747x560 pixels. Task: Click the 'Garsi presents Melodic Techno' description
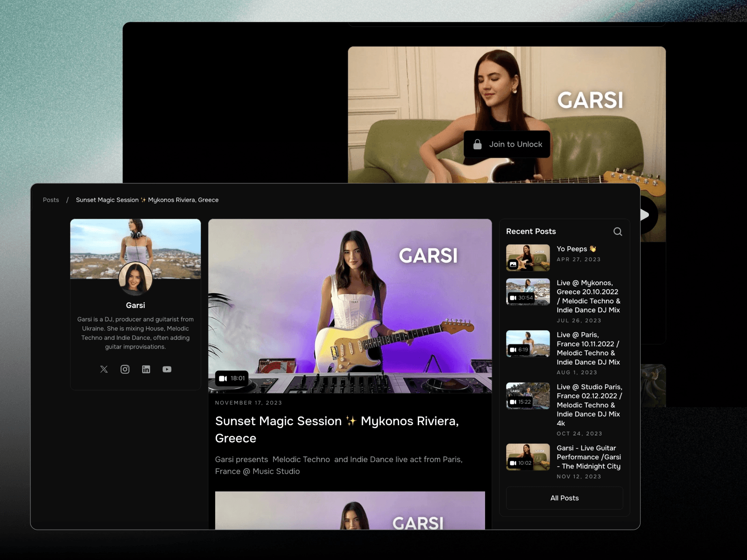[x=339, y=465]
